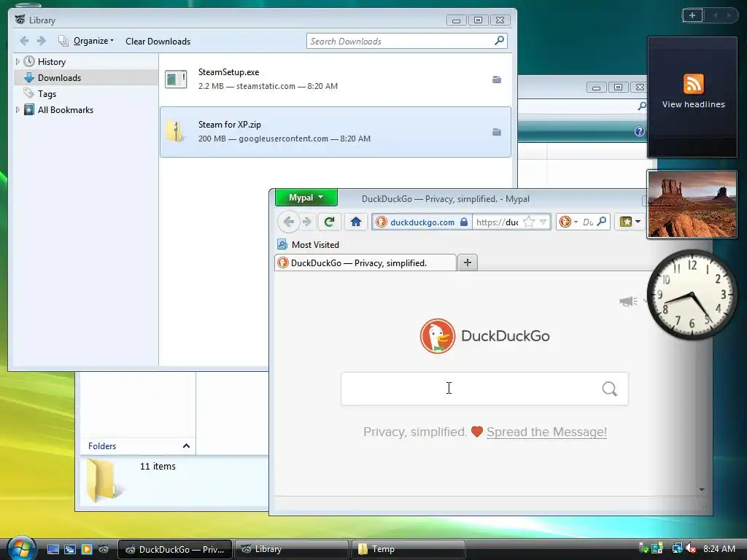Open the green Mypal application menu
747x560 pixels.
coord(306,197)
